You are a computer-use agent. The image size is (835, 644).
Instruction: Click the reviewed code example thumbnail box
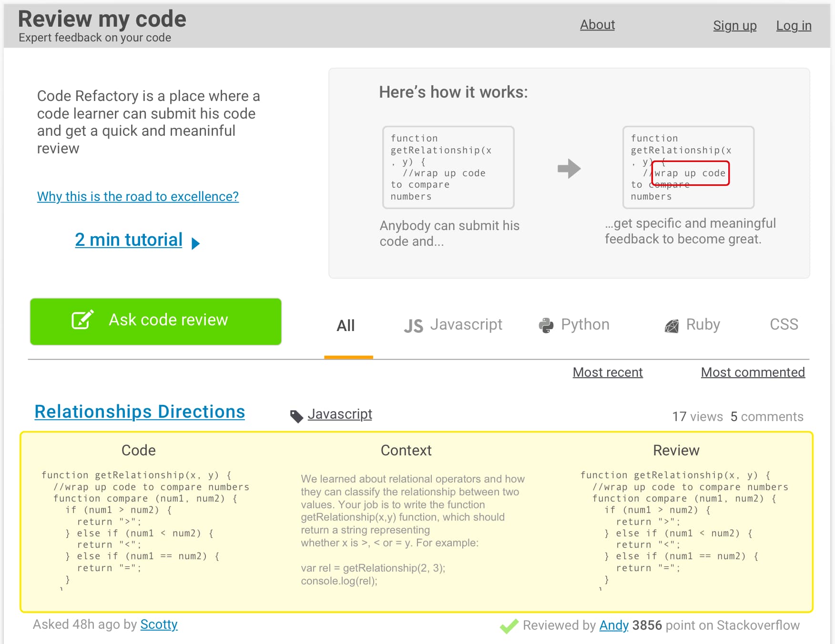tap(688, 167)
